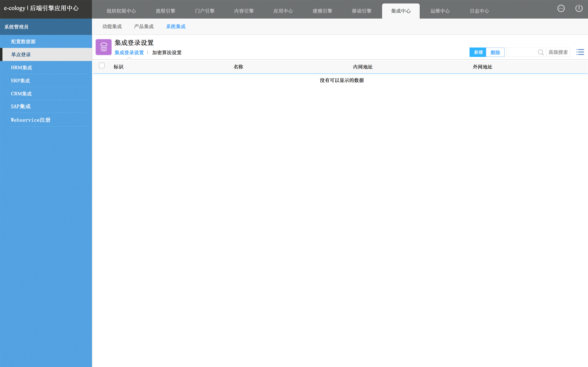The width and height of the screenshot is (588, 367).
Task: Select SAP集成 in sidebar
Action: pos(21,106)
